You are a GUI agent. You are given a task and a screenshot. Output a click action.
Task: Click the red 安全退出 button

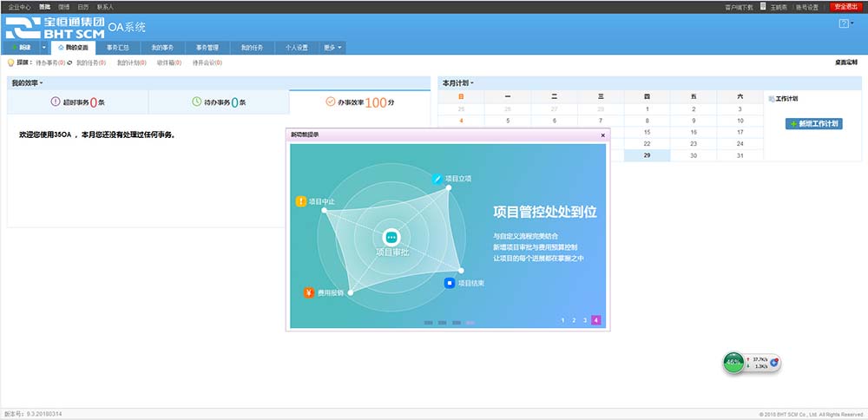point(845,7)
